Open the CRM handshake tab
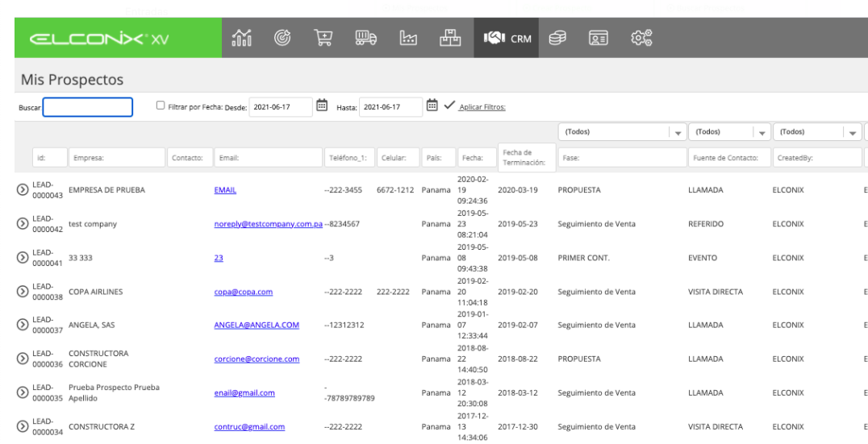 pos(507,38)
